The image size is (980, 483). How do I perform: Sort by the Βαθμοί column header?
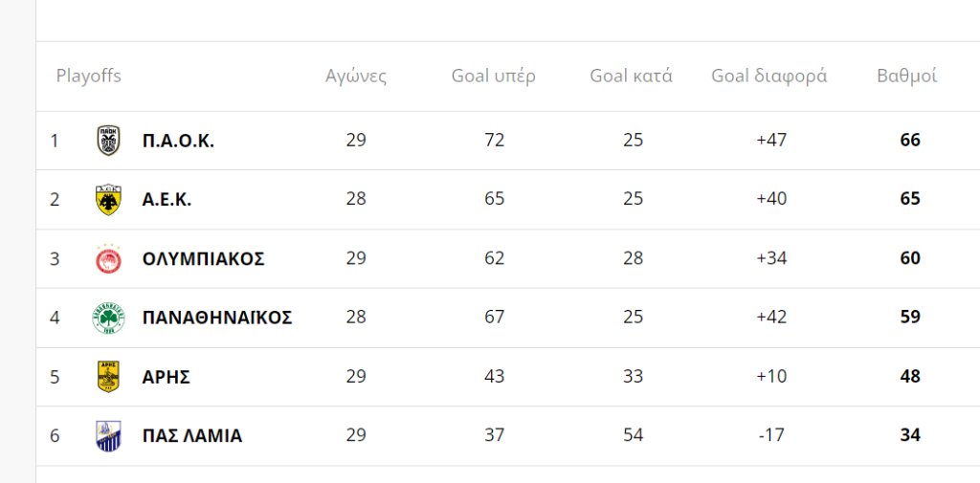[x=907, y=77]
